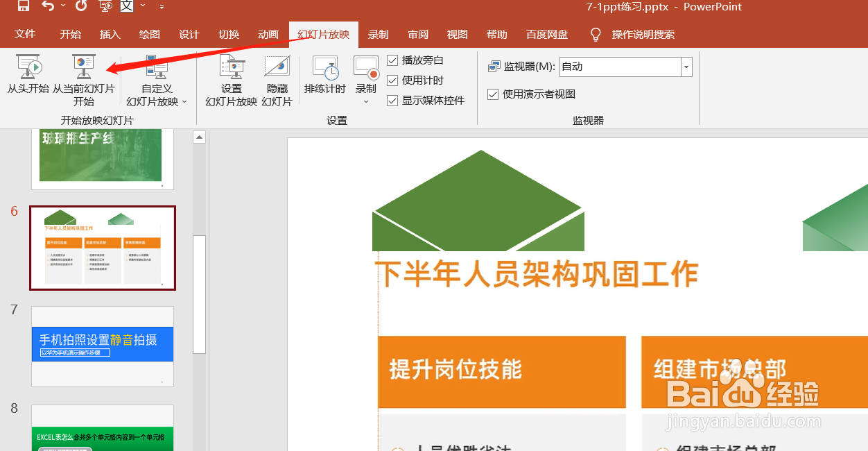Toggle the 使用计时 checkbox
This screenshot has width=868, height=451.
[x=393, y=80]
